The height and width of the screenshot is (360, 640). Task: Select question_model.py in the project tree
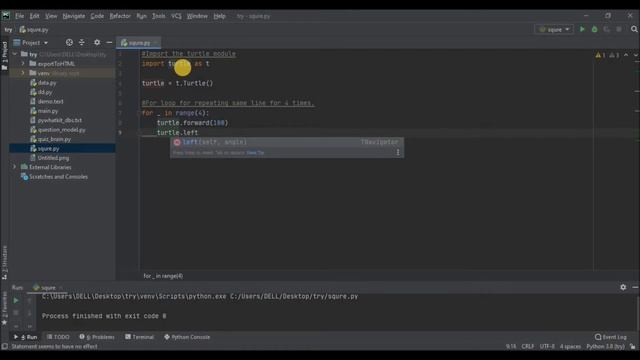point(61,130)
